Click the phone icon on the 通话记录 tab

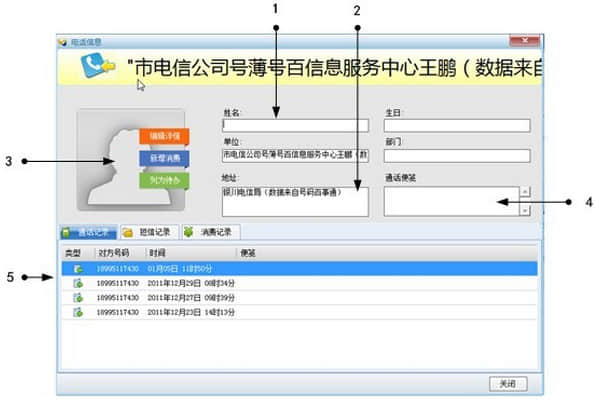click(x=66, y=232)
